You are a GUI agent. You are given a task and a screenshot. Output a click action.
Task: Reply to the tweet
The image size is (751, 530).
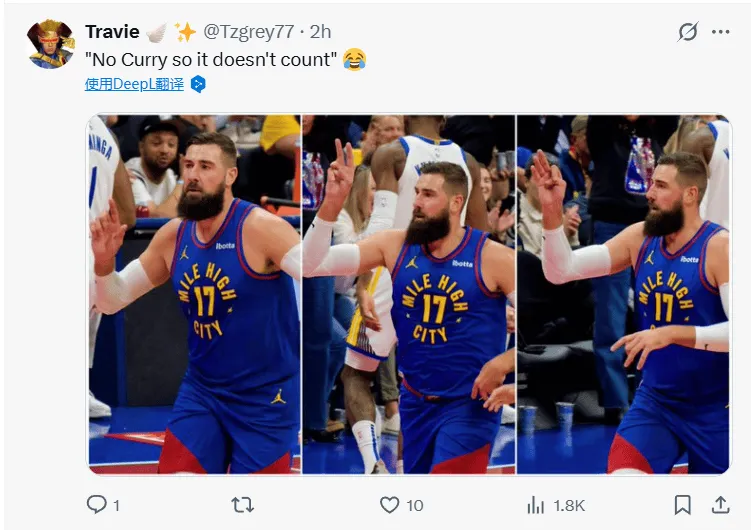[x=97, y=505]
